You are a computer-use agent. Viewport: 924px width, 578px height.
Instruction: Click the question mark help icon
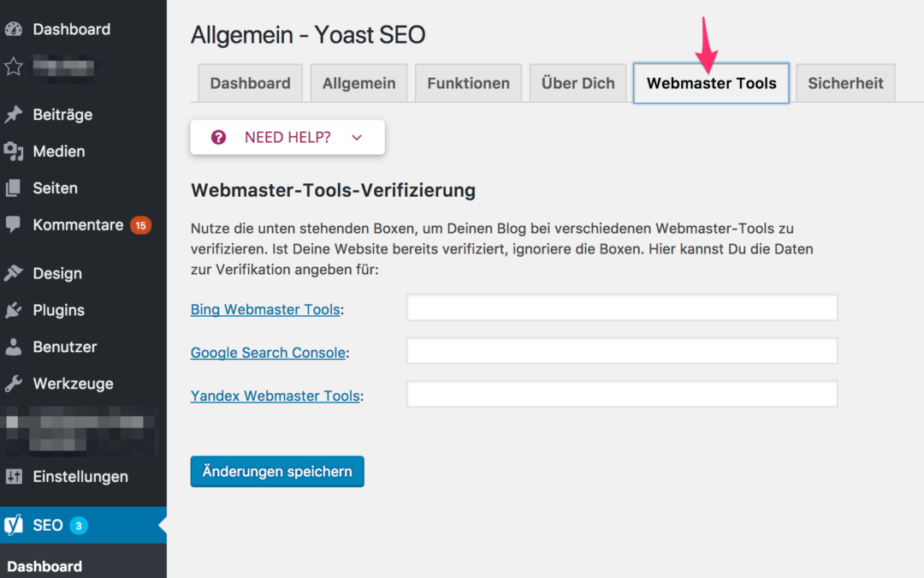[x=218, y=137]
